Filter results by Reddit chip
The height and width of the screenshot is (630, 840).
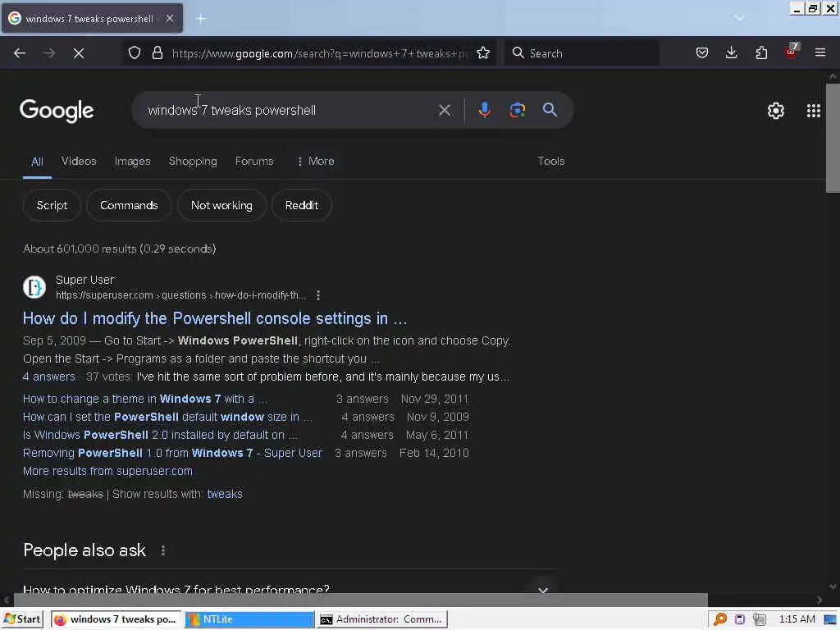pos(302,206)
